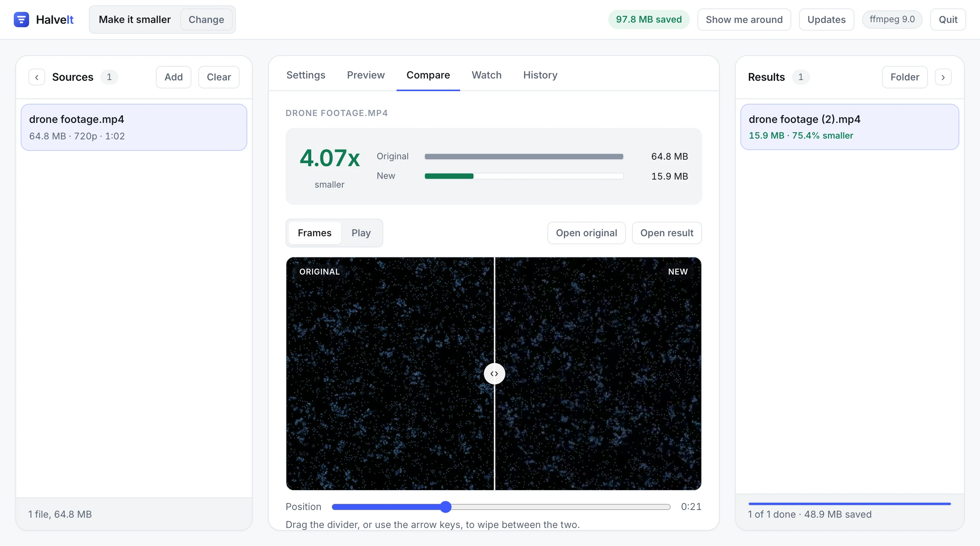This screenshot has width=980, height=546.
Task: Click the divider handle in the frame comparison
Action: [494, 373]
